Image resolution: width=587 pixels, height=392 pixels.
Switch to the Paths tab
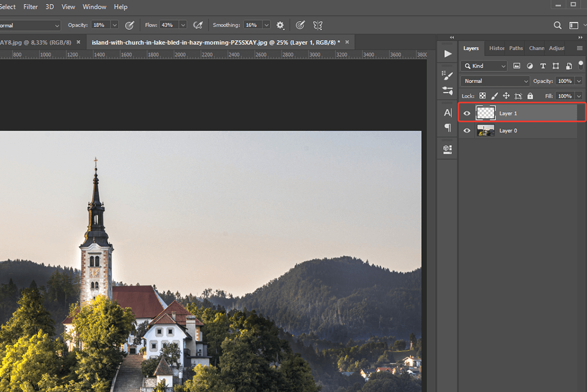(x=516, y=48)
